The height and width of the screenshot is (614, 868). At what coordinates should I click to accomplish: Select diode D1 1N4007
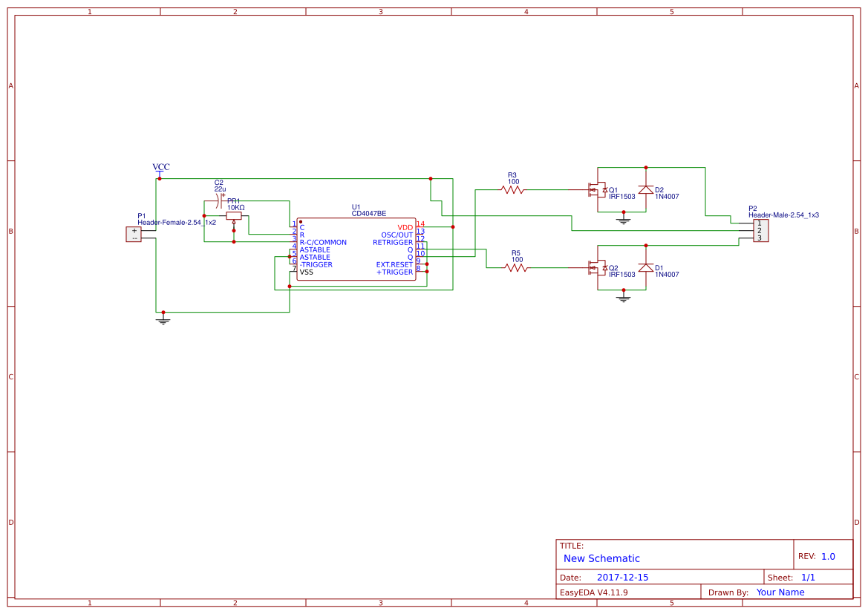tap(645, 270)
